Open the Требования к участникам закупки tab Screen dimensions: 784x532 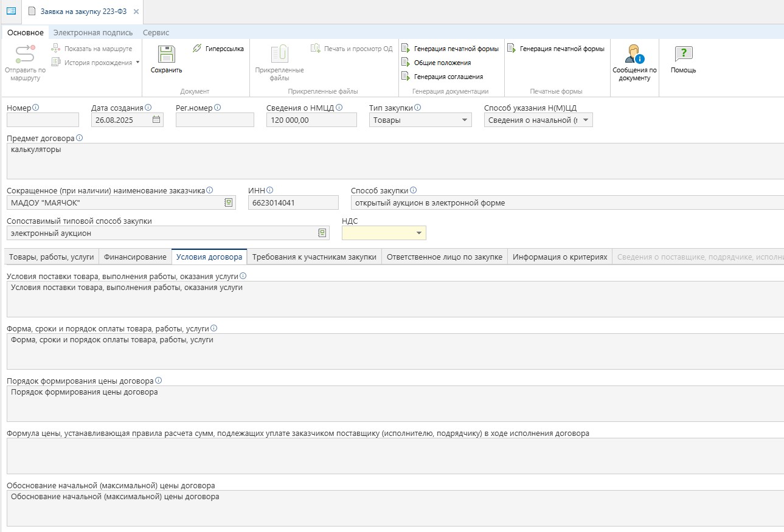[x=314, y=257]
